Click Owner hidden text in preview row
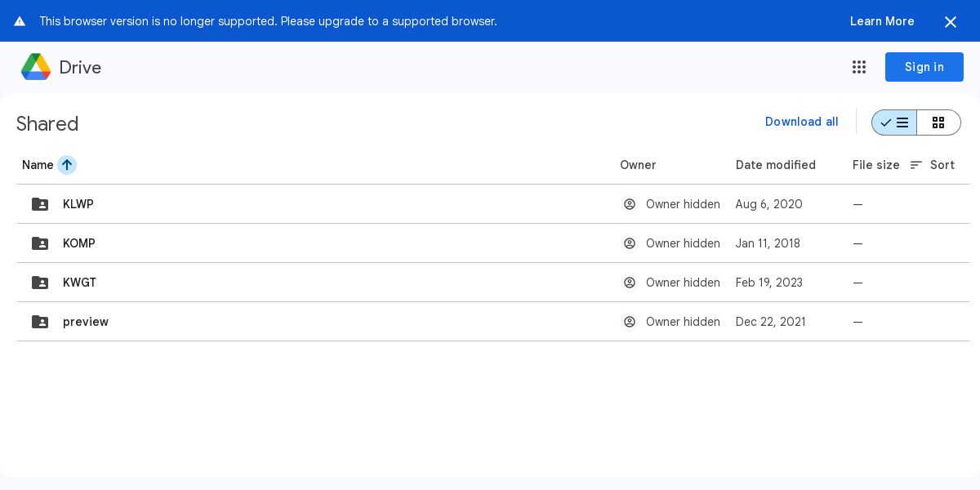 coord(683,322)
